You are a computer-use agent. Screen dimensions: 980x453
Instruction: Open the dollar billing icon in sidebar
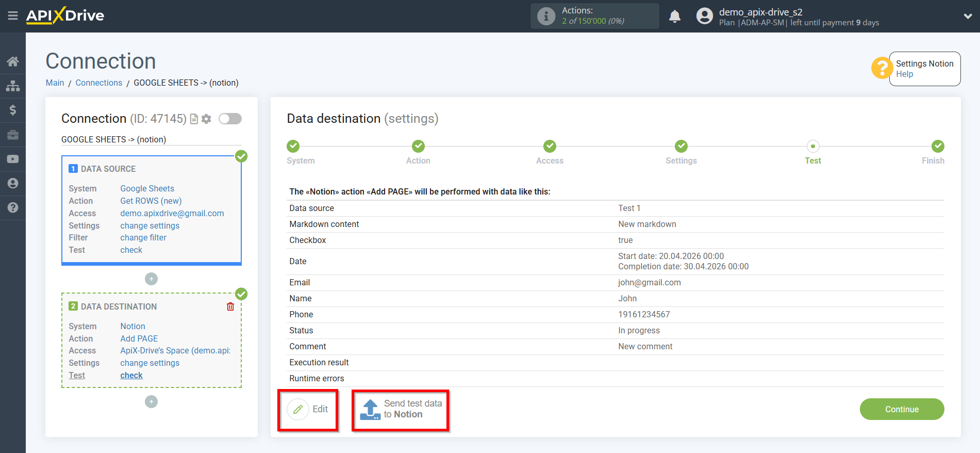click(13, 110)
